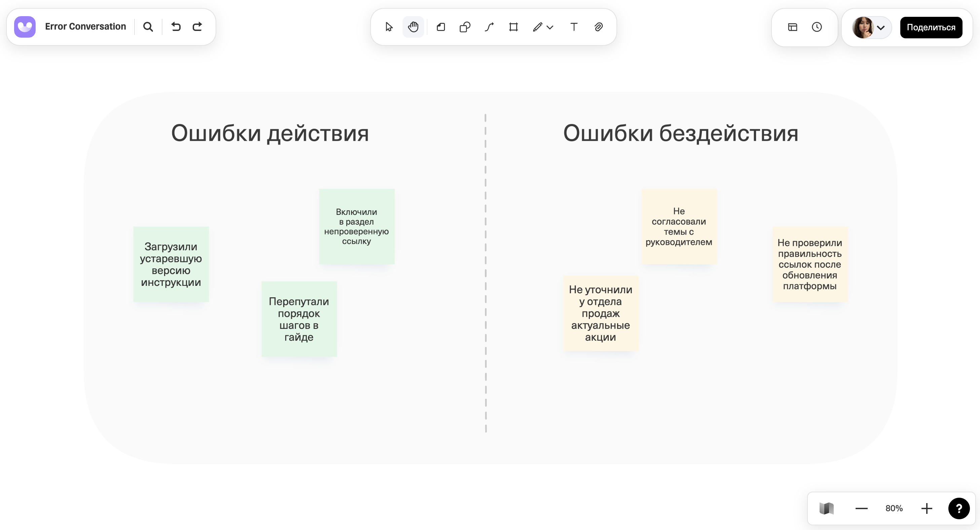980x530 pixels.
Task: Click the Поделиться share button
Action: pos(931,27)
